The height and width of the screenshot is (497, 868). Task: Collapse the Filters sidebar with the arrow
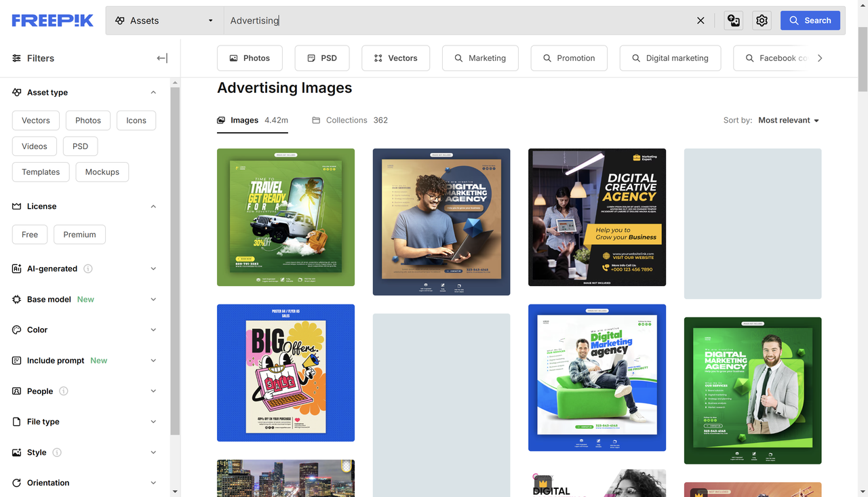click(161, 58)
